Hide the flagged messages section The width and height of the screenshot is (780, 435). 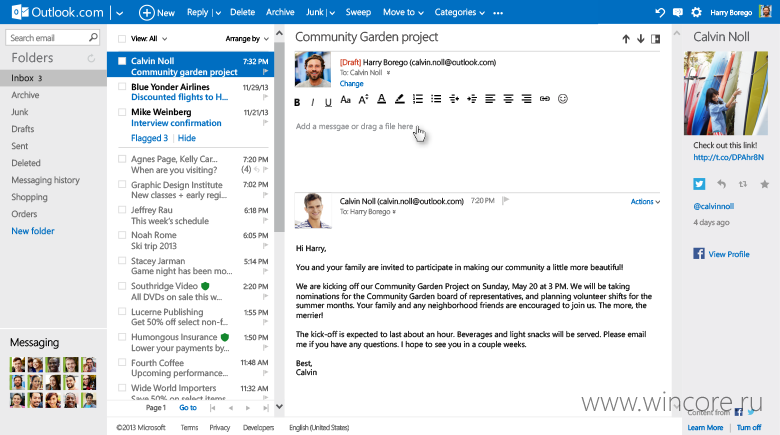(x=187, y=138)
